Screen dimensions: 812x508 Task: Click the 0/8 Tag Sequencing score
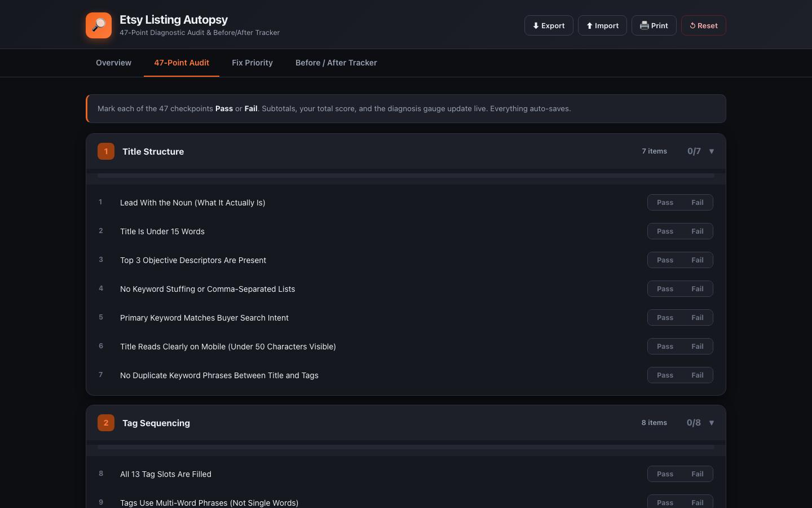[x=694, y=423]
